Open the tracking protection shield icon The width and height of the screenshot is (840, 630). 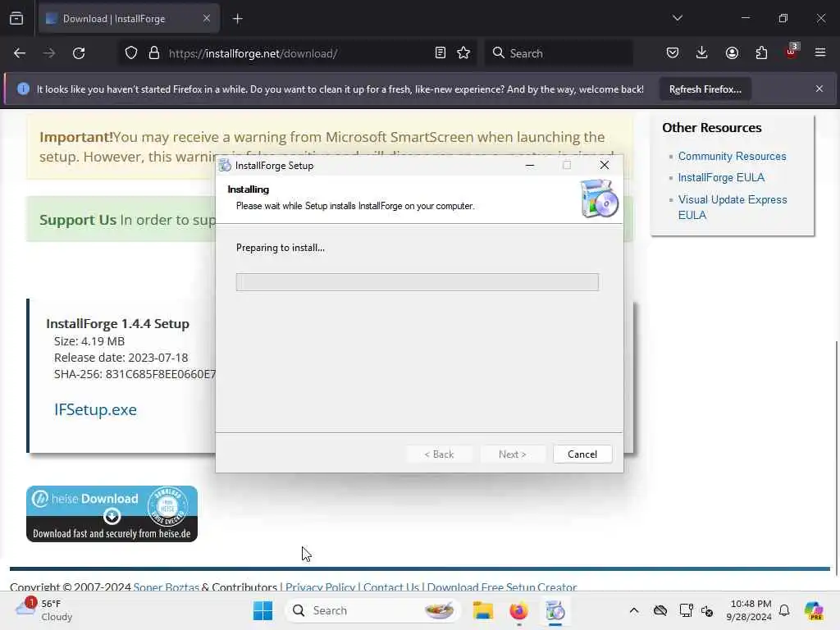coord(131,53)
